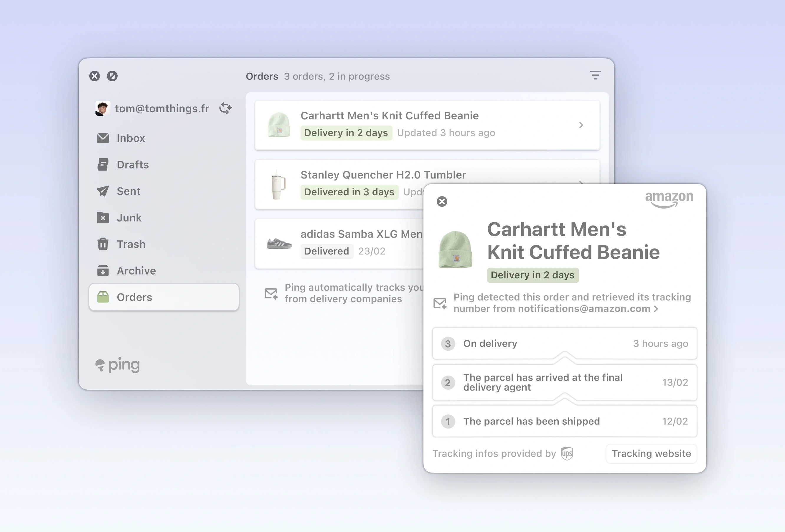Open the notifications@amazon.com source chevron

point(656,308)
